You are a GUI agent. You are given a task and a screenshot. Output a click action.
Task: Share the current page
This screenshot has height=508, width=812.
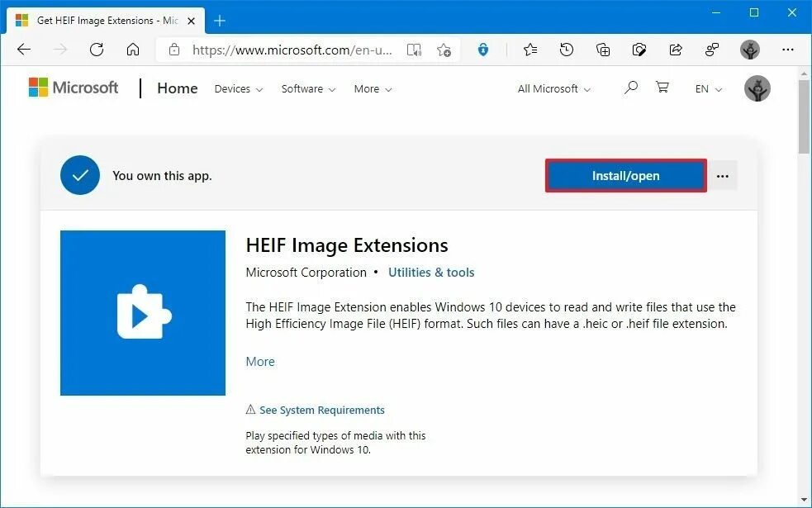click(x=676, y=50)
